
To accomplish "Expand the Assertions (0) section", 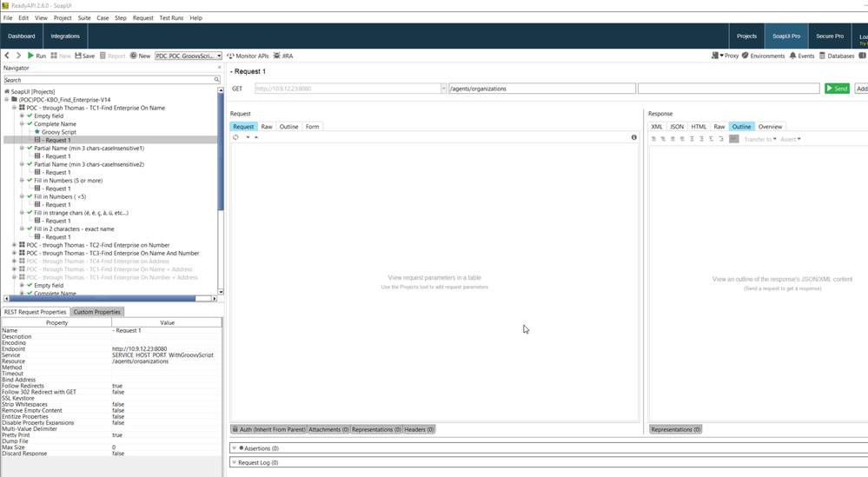I will [234, 448].
